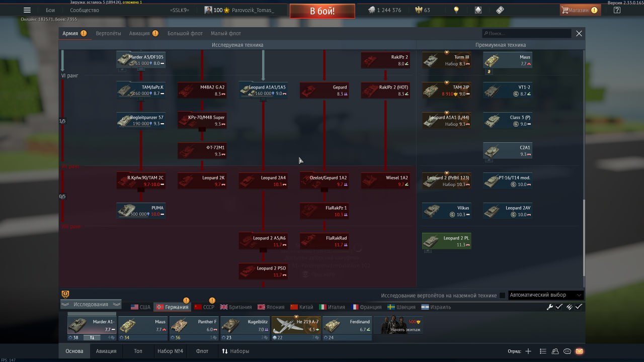
Task: Enable helicopter research on ground vehicles checkbox
Action: (x=502, y=295)
